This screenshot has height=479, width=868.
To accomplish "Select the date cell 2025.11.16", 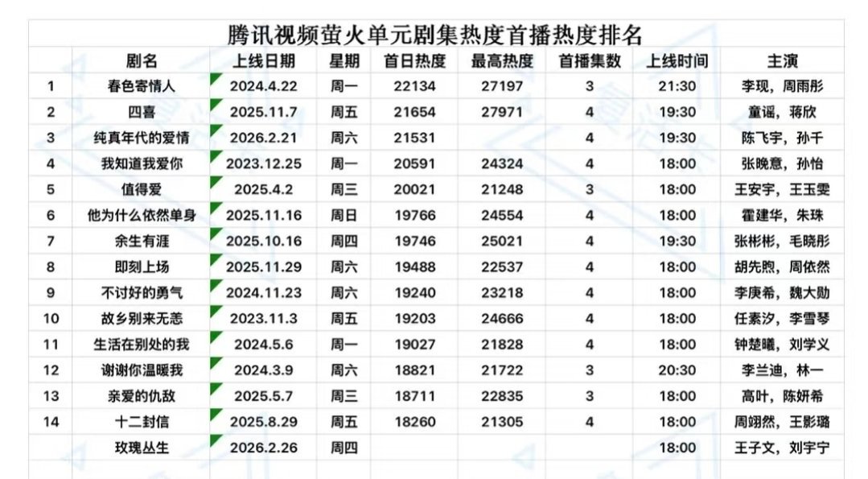I will [x=264, y=216].
